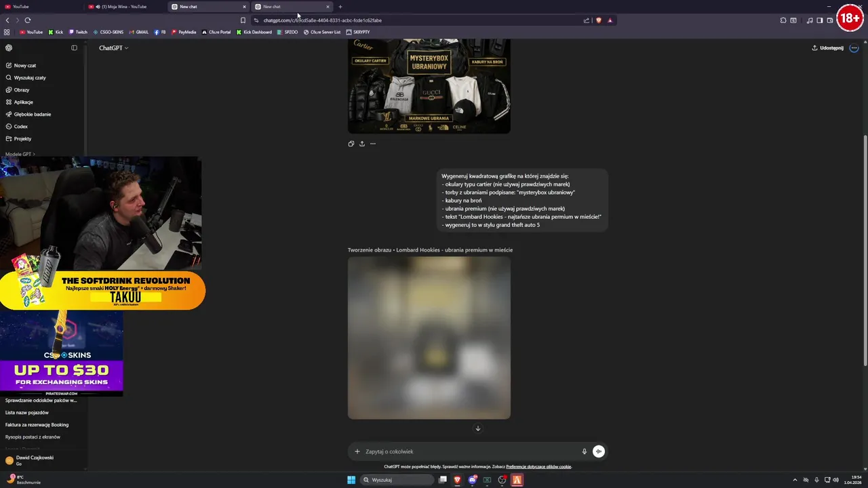868x488 pixels.
Task: Open the browser extensions puzzle icon
Action: click(783, 20)
